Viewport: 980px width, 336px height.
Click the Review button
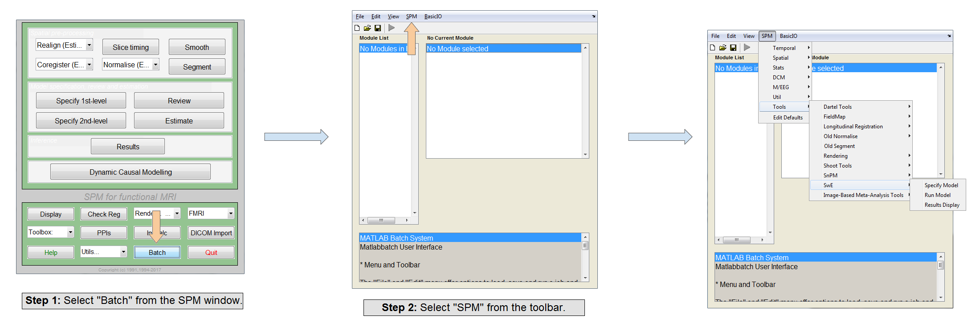click(x=179, y=101)
